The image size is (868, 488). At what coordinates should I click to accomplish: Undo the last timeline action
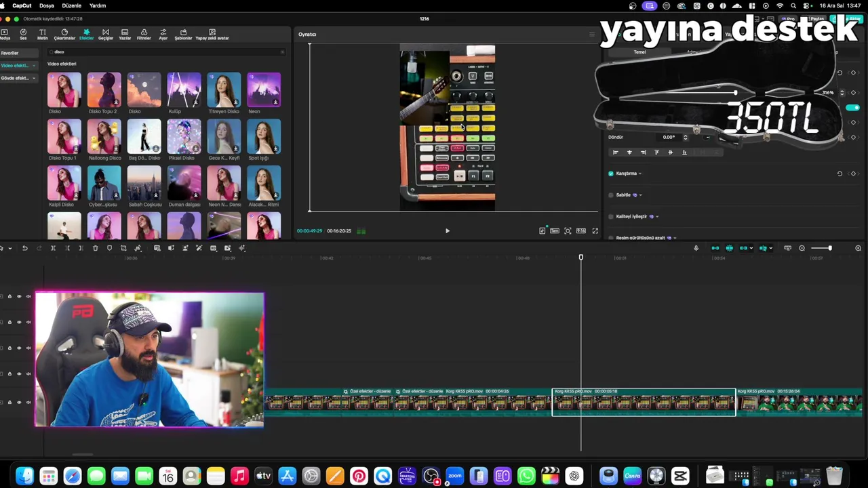tap(24, 248)
